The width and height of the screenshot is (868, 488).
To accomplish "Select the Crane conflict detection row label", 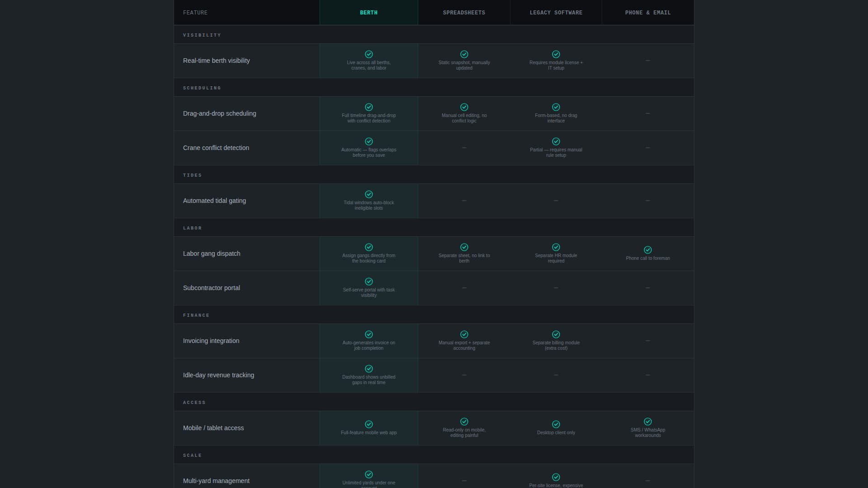I will click(x=216, y=148).
